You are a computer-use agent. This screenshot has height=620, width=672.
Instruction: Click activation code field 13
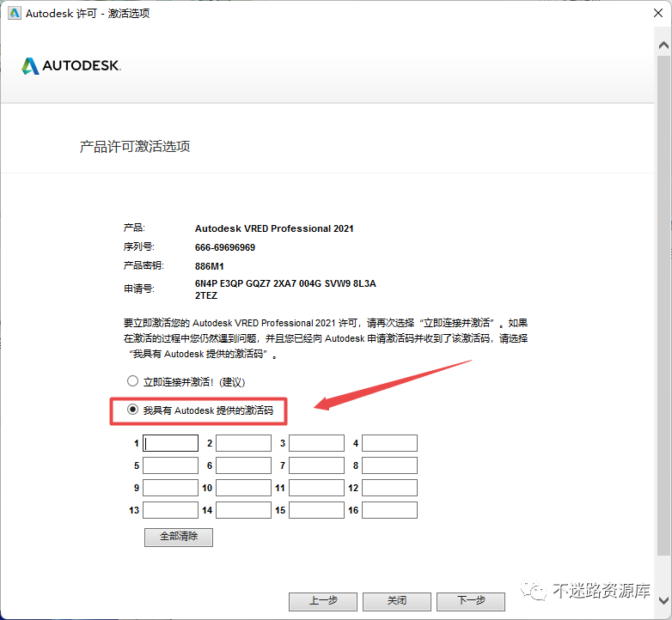pyautogui.click(x=170, y=510)
